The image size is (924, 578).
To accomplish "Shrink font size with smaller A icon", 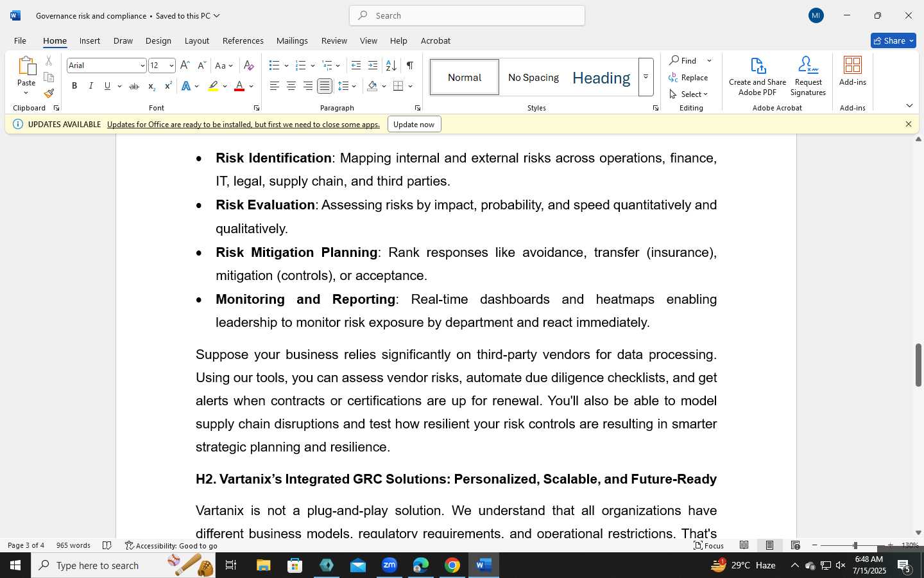I will pyautogui.click(x=201, y=66).
